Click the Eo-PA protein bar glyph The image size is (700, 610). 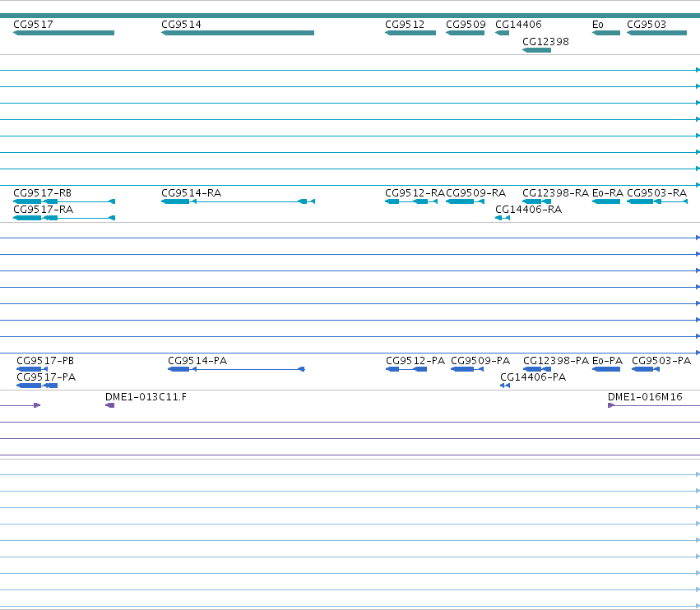[x=605, y=369]
